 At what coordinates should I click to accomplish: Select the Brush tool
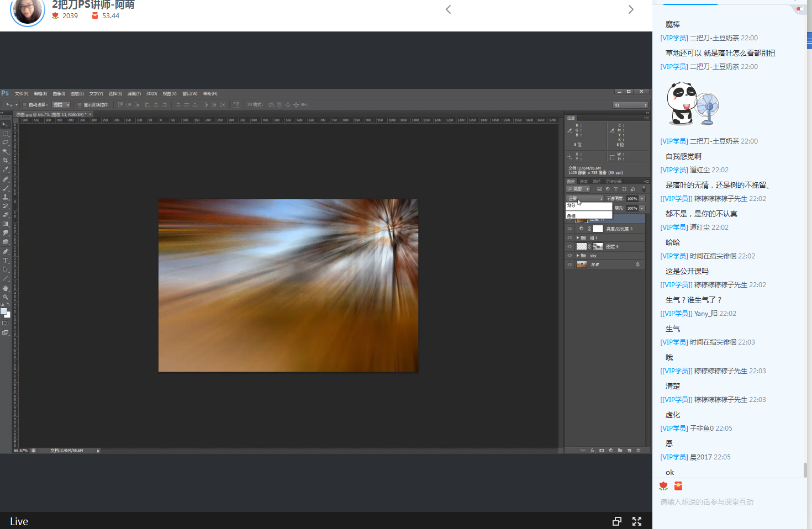tap(6, 188)
